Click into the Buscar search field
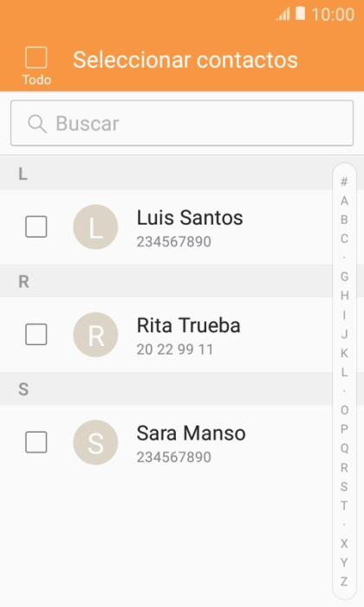 coord(182,123)
